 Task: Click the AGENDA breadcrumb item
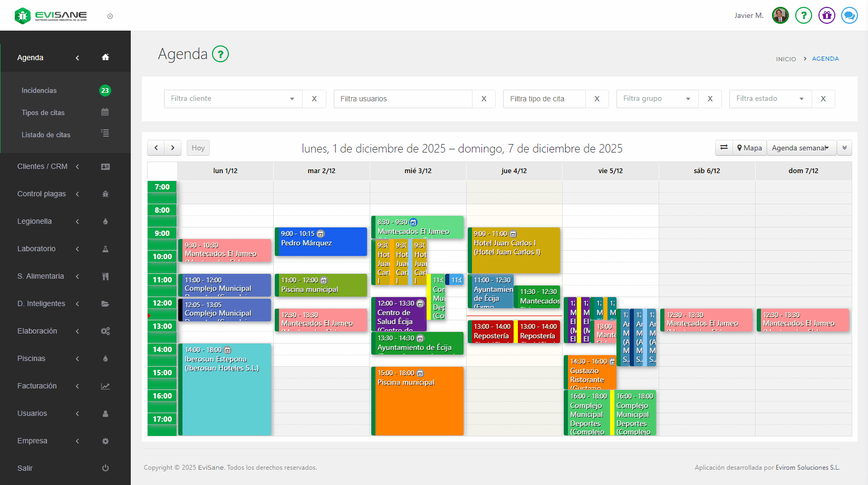[825, 59]
